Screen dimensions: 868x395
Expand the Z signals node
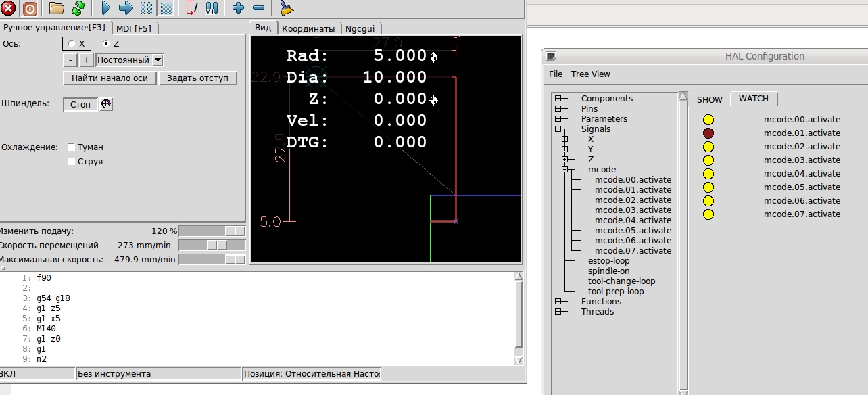(x=565, y=160)
